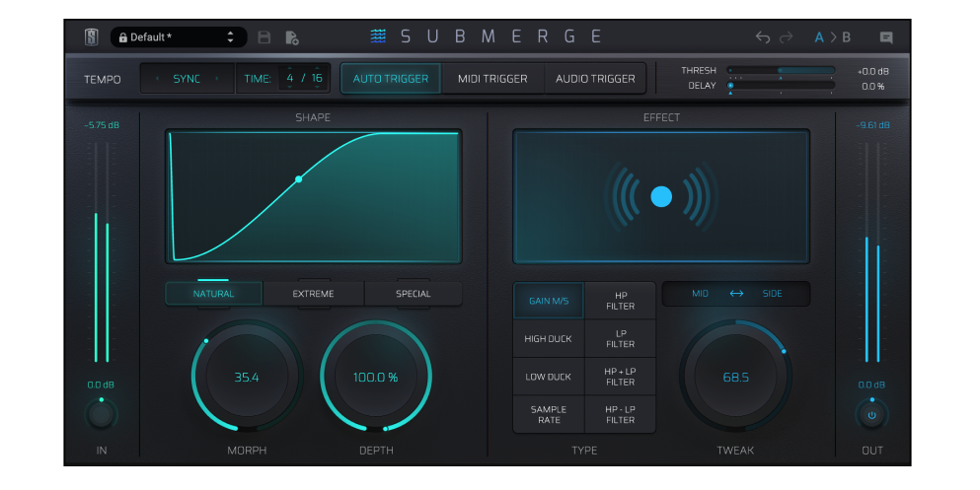The image size is (980, 490).
Task: Switch to AUDIO TRIGGER mode
Action: (595, 79)
